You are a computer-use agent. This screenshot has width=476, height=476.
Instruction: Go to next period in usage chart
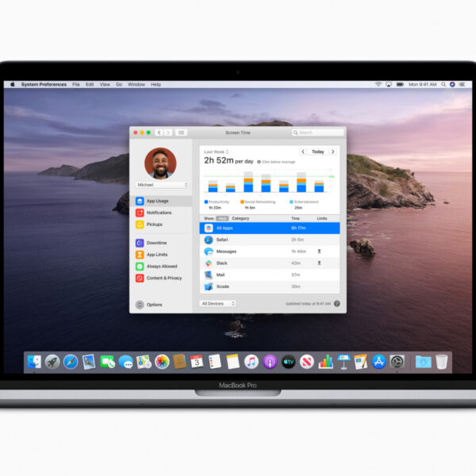pyautogui.click(x=333, y=152)
